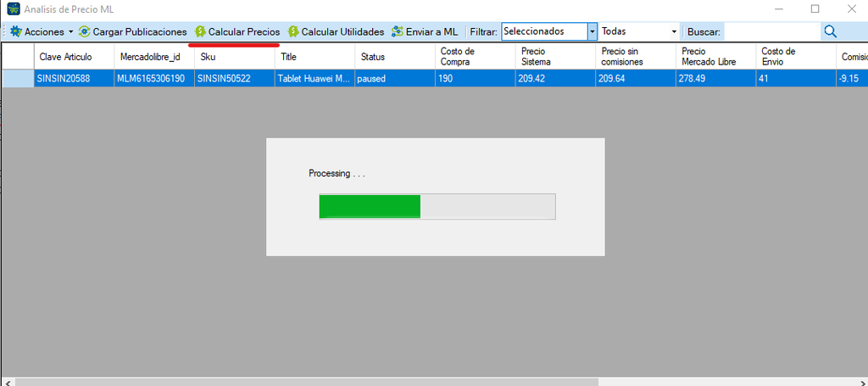Click the Calcular Precios label

tap(244, 31)
